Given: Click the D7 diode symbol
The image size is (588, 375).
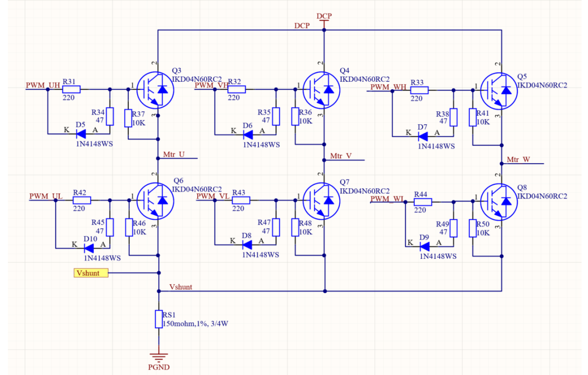Looking at the screenshot, I should 423,136.
